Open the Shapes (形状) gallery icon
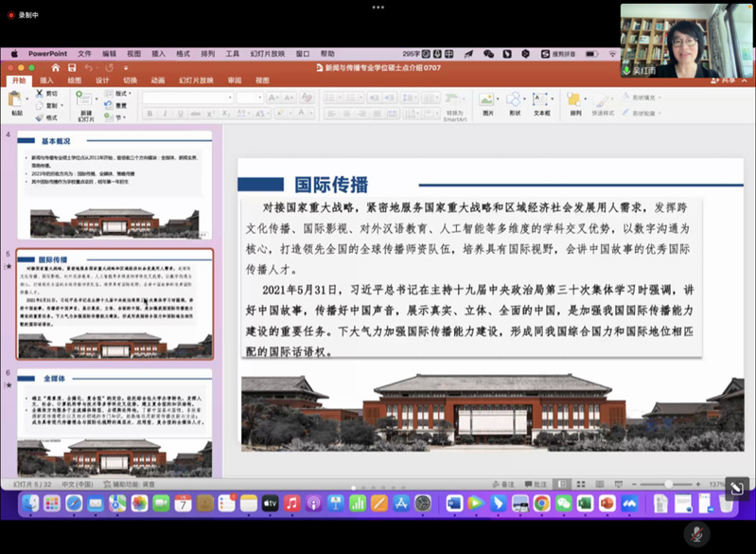The height and width of the screenshot is (554, 756). pos(514,100)
